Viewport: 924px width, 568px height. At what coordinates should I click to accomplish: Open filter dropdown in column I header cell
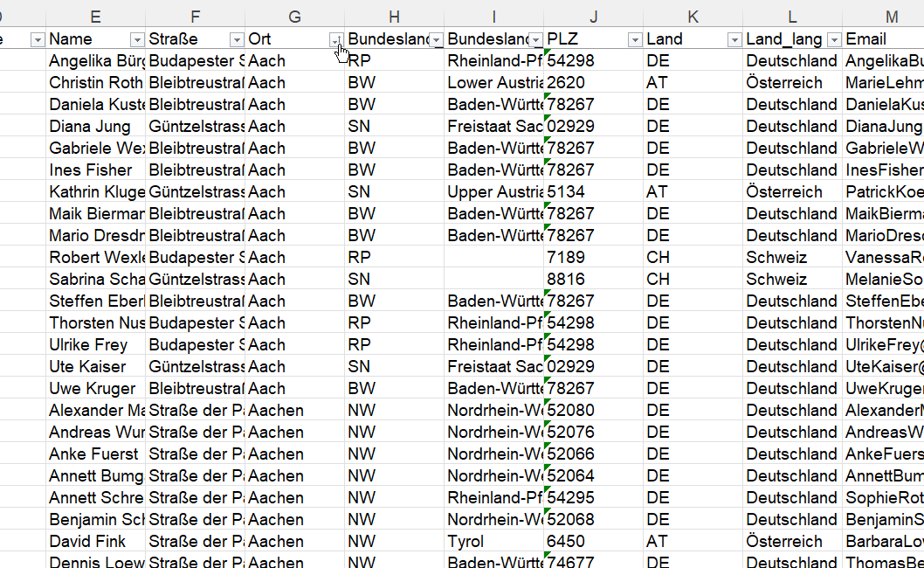pos(535,39)
